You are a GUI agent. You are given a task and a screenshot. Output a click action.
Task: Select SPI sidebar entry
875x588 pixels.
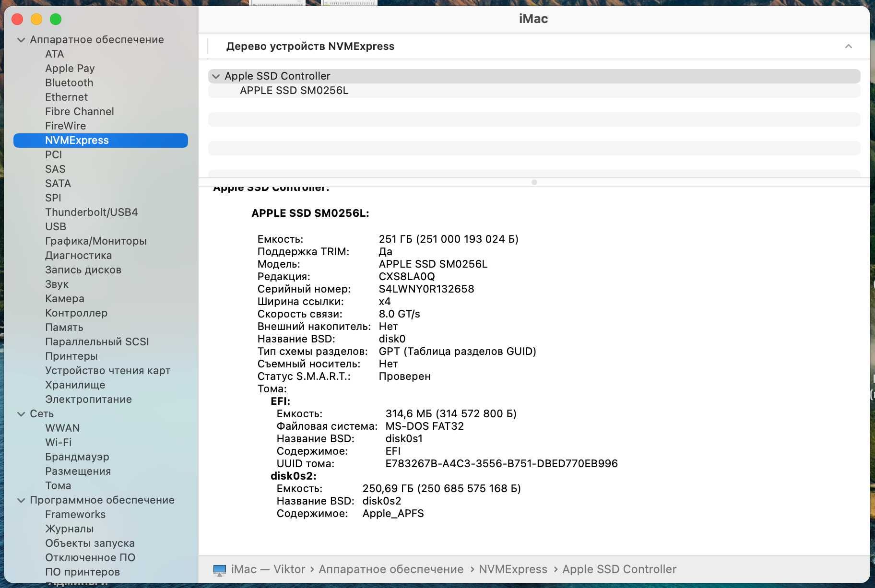(x=53, y=198)
